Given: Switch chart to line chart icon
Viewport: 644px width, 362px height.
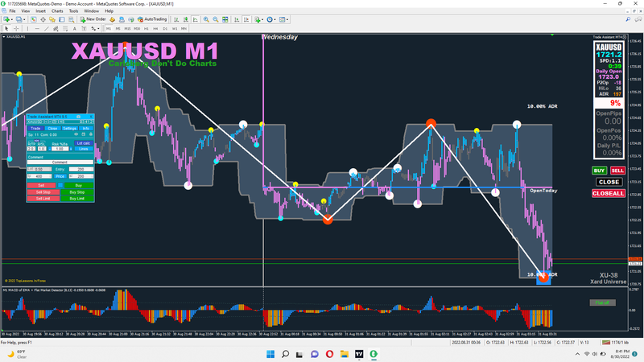Looking at the screenshot, I should point(195,19).
